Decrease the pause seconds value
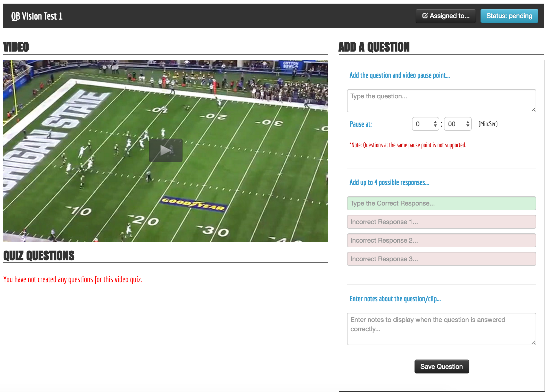 coord(468,126)
